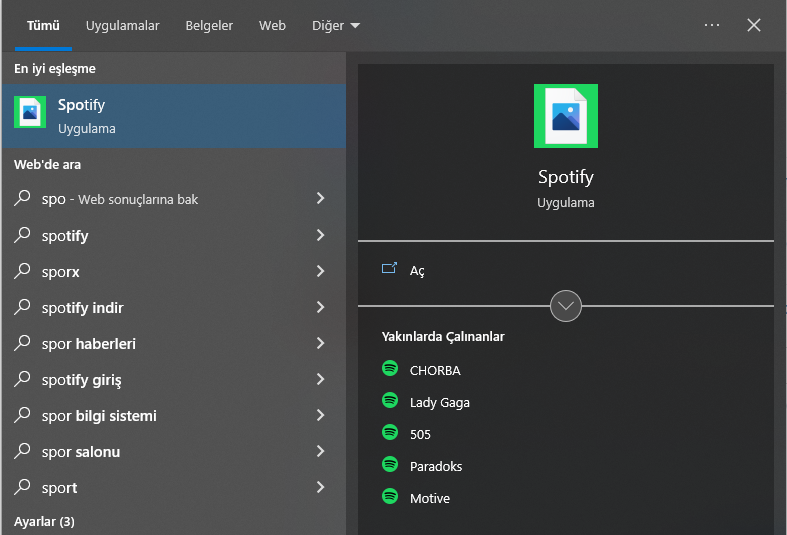787x535 pixels.
Task: Click the Spotify icon beside Lady Gaga
Action: [x=390, y=401]
